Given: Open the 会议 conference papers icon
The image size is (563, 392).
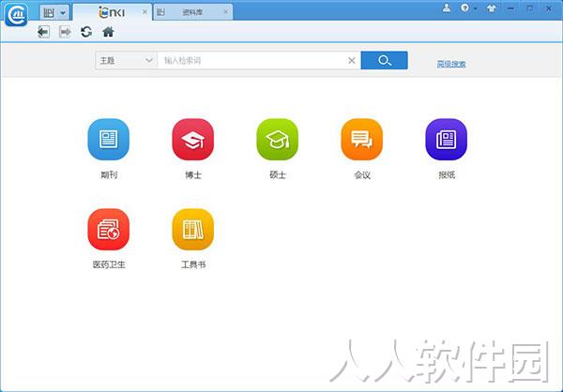Looking at the screenshot, I should tap(361, 140).
